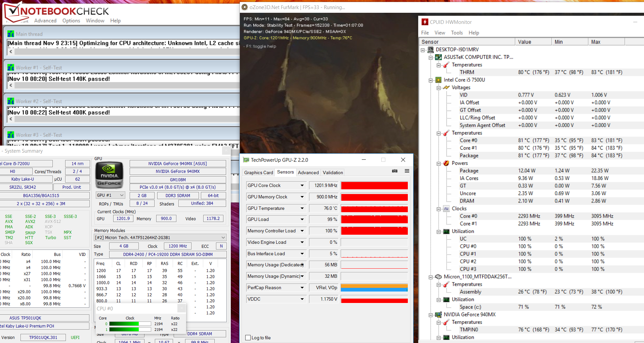Click the Core 0 green clock bar

tap(130, 324)
